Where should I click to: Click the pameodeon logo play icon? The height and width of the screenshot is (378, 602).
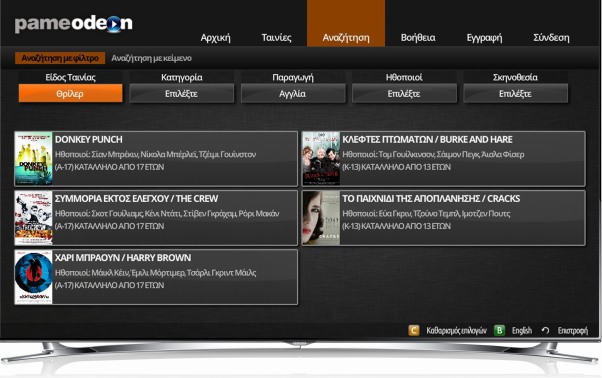(114, 25)
